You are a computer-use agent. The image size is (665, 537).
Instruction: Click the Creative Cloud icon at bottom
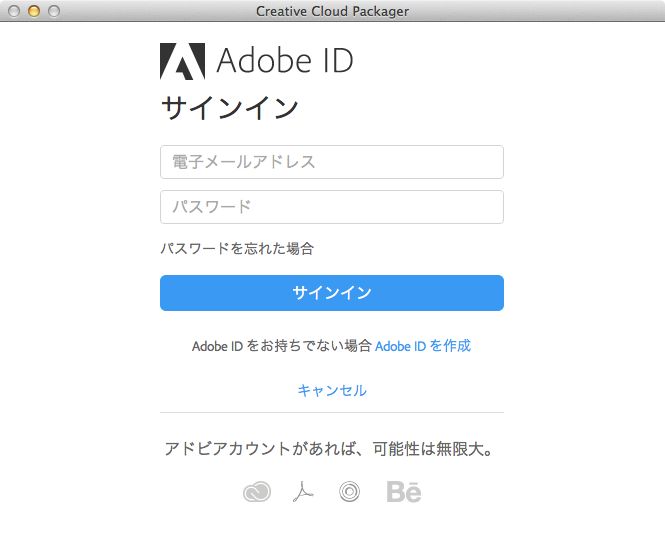coord(257,492)
